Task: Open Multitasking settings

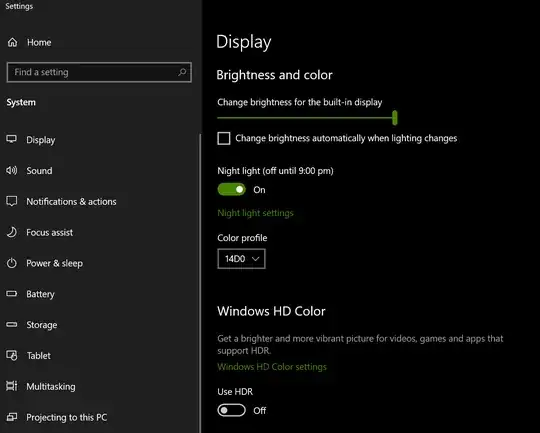Action: [51, 386]
